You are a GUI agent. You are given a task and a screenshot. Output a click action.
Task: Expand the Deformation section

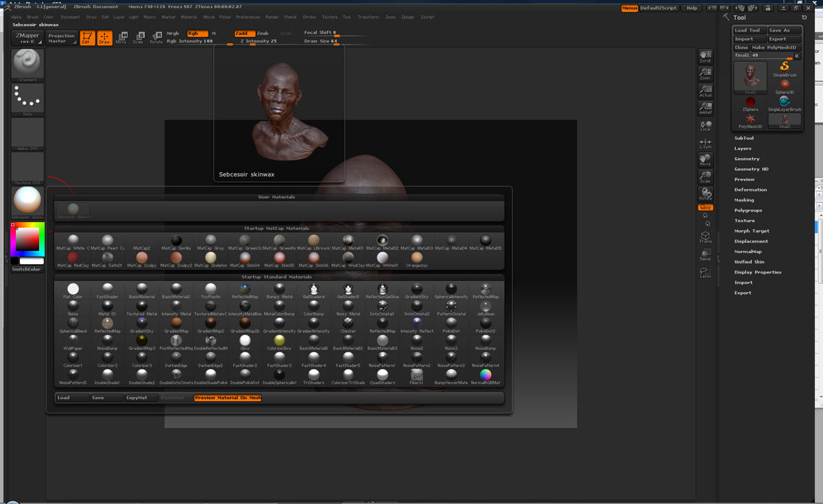750,189
